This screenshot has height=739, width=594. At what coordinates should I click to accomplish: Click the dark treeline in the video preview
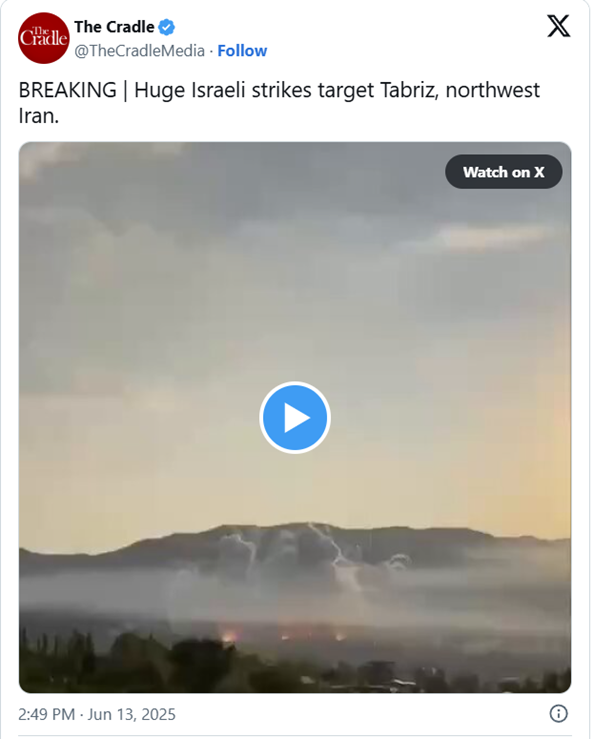click(295, 667)
